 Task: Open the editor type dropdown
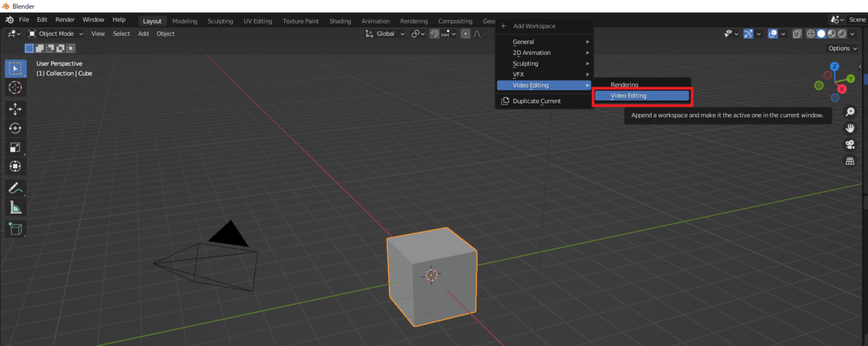pyautogui.click(x=14, y=33)
